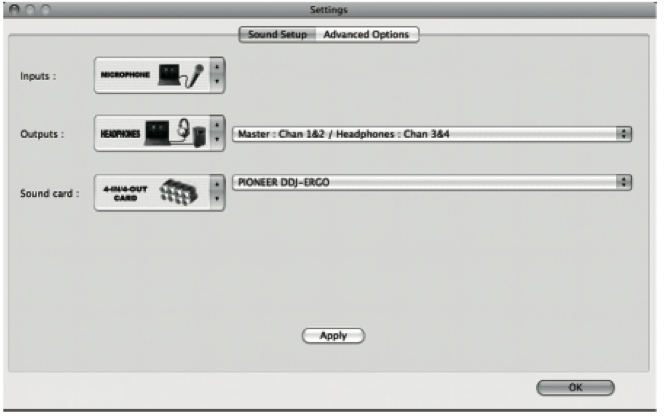The image size is (666, 419).
Task: Open the Outputs selector stepper arrows
Action: pos(217,133)
